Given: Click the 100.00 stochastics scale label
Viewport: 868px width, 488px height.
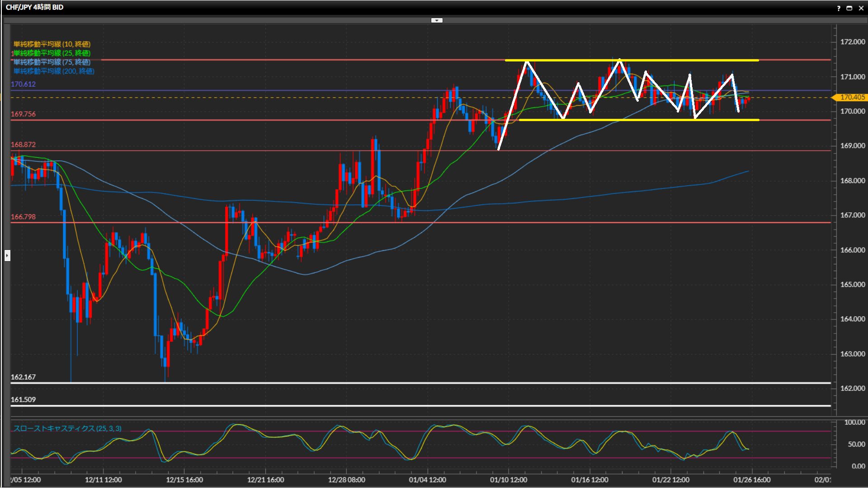Looking at the screenshot, I should tap(854, 422).
